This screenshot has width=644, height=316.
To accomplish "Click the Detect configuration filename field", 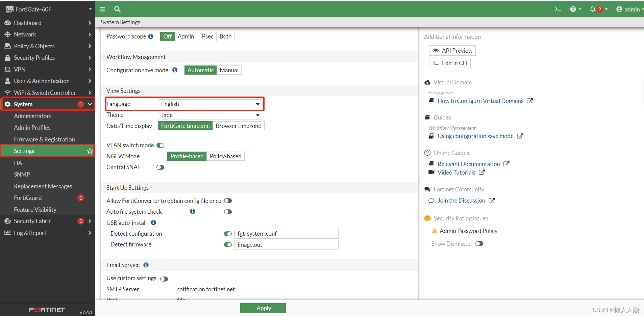I will 287,234.
